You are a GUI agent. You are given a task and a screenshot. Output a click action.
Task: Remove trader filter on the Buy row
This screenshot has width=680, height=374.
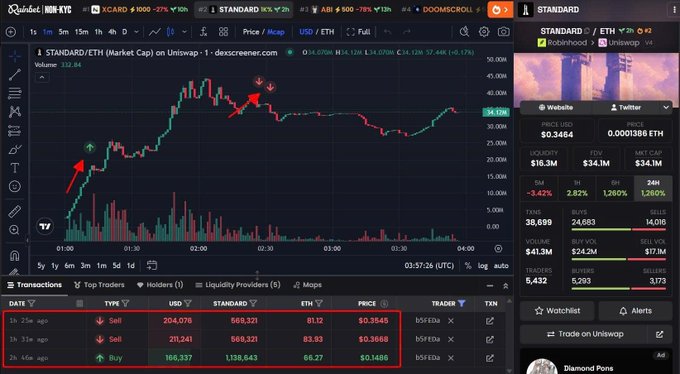[451, 358]
